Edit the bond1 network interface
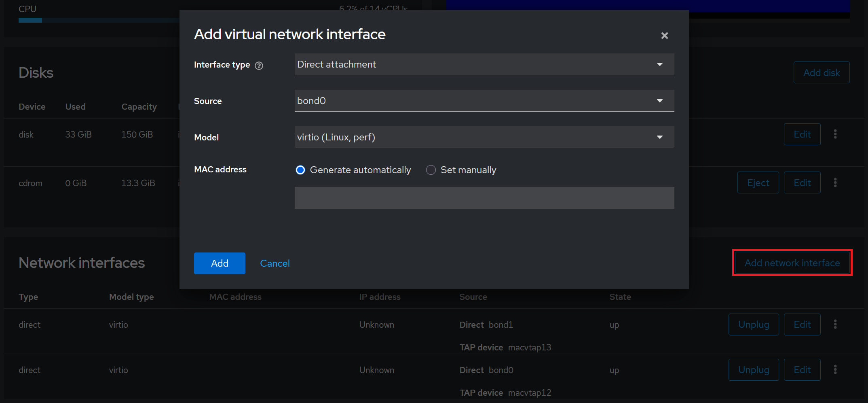The height and width of the screenshot is (403, 868). tap(802, 325)
